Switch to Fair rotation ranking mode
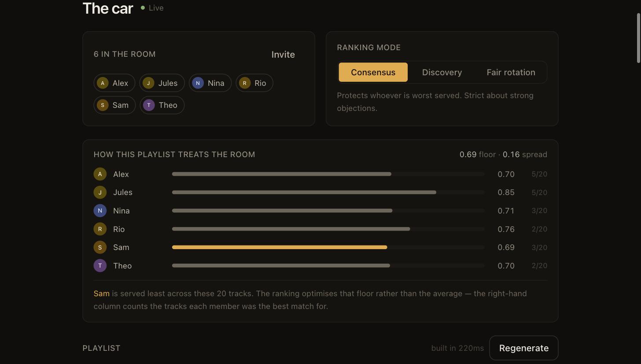 click(x=511, y=72)
